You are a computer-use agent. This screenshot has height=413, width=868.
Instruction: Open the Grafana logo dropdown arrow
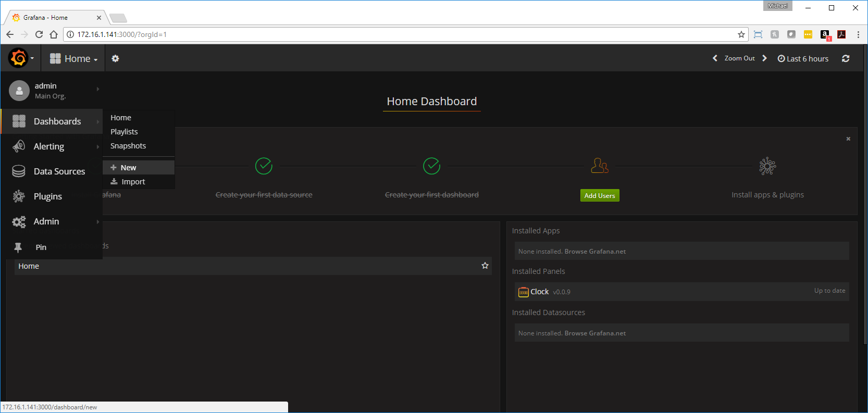coord(32,58)
